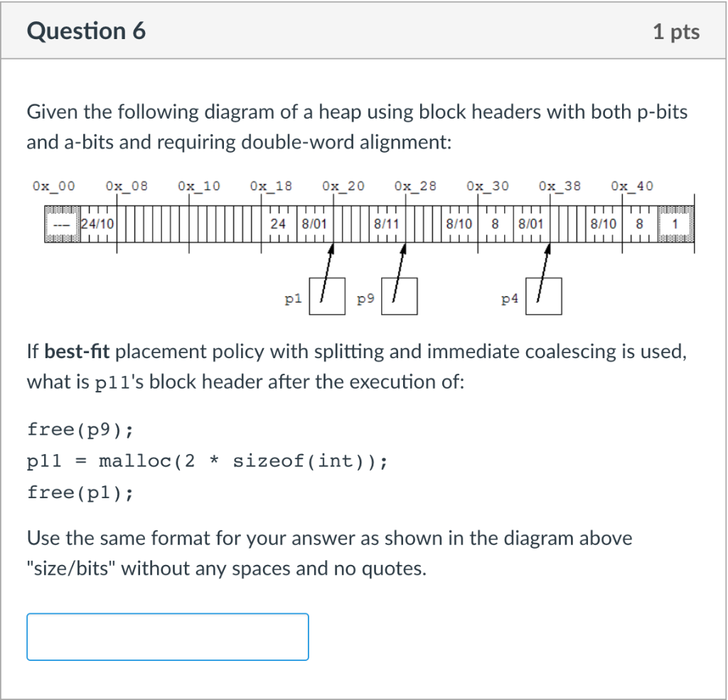Select the free(p9); code line
728x700 pixels.
pyautogui.click(x=80, y=429)
